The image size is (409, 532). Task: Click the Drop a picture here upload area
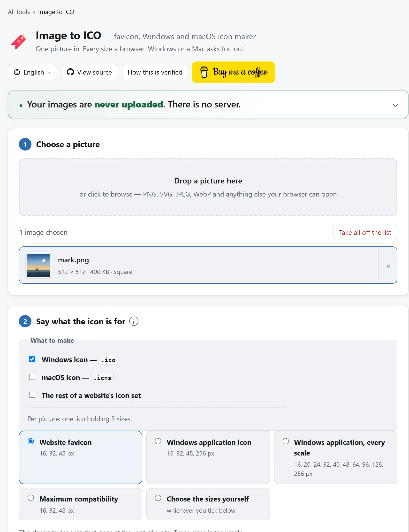(x=208, y=187)
